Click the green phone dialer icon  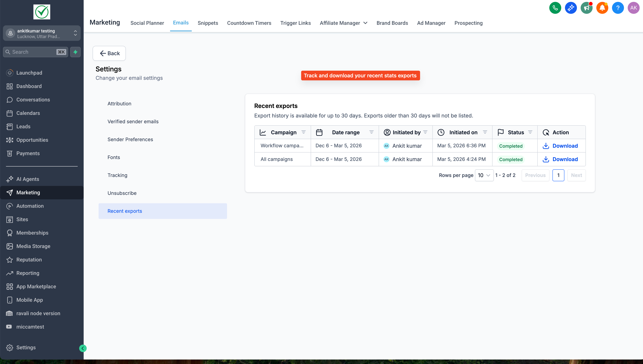point(555,8)
